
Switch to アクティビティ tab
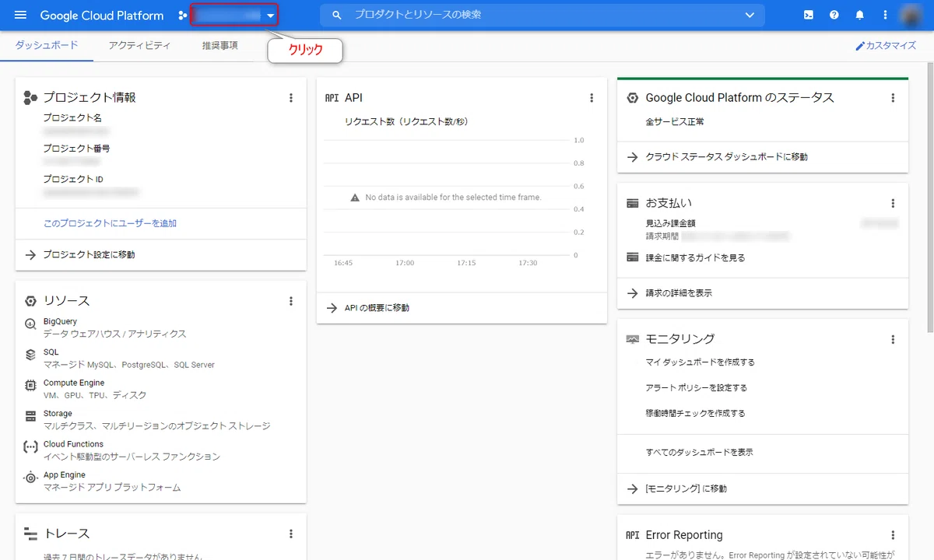[139, 45]
